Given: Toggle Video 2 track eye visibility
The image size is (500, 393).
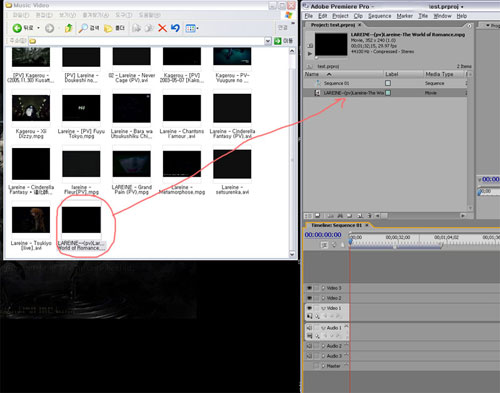Looking at the screenshot, I should [309, 298].
